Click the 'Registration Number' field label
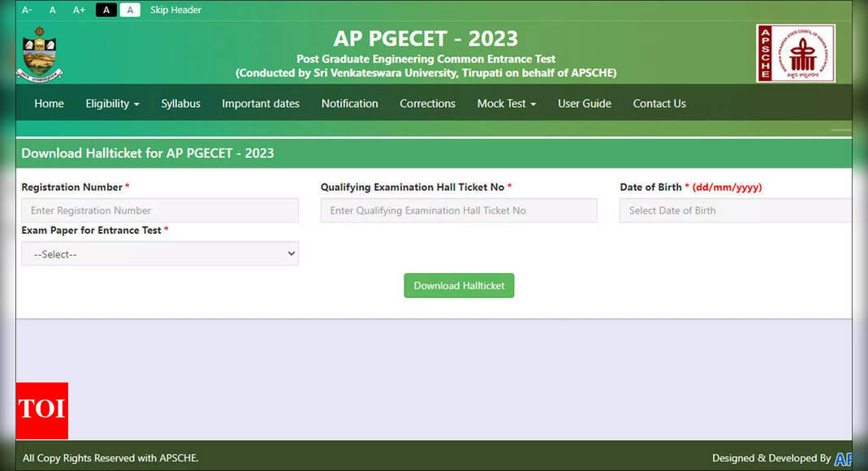868x471 pixels. 72,187
